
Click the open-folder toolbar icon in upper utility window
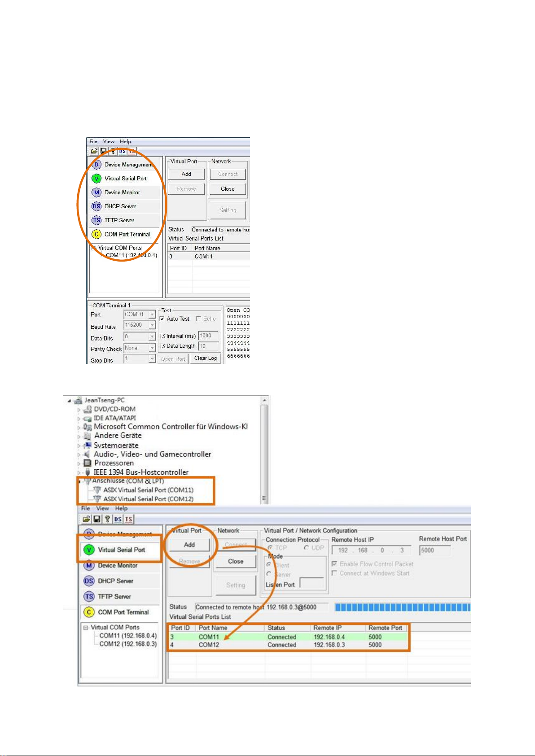tap(94, 151)
